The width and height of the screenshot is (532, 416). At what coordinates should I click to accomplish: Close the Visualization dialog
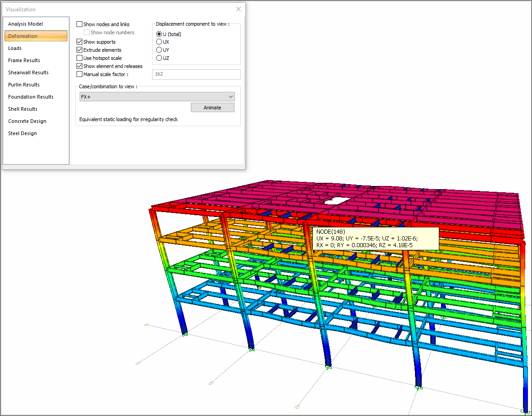[x=238, y=9]
